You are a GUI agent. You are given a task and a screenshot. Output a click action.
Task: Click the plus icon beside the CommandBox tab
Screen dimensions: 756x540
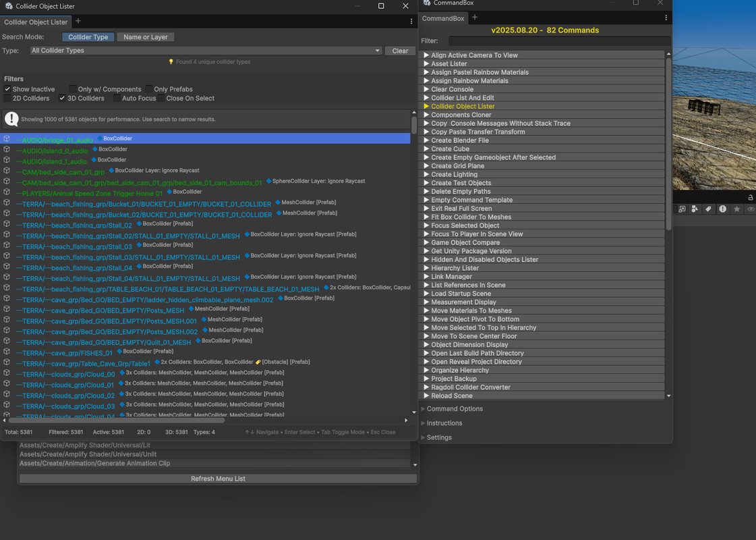click(x=475, y=18)
